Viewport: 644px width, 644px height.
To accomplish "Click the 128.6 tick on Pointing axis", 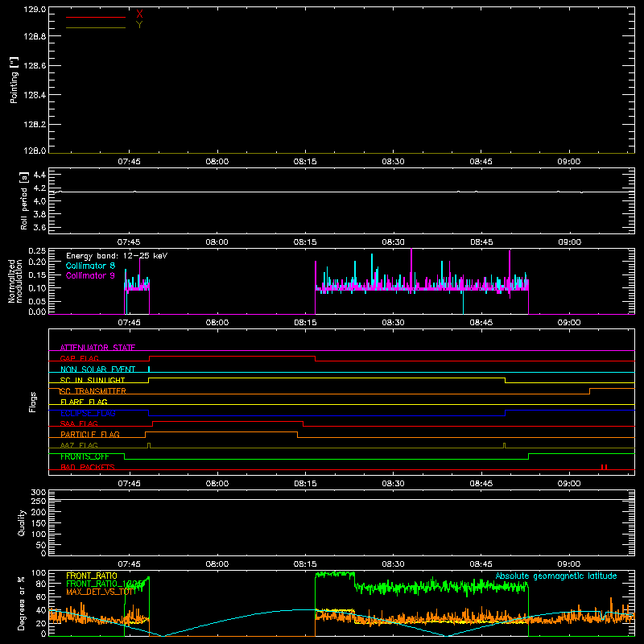I will (35, 65).
